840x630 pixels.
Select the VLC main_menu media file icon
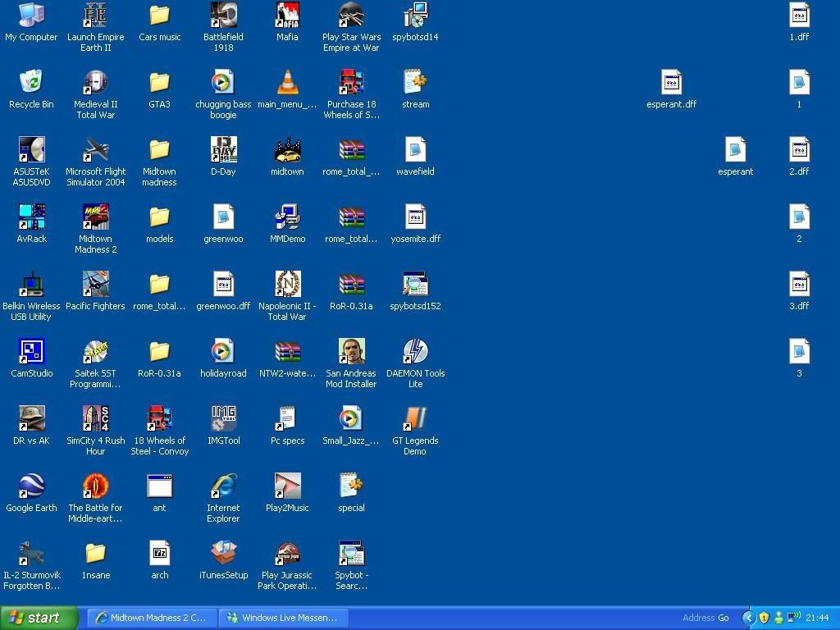pyautogui.click(x=287, y=83)
